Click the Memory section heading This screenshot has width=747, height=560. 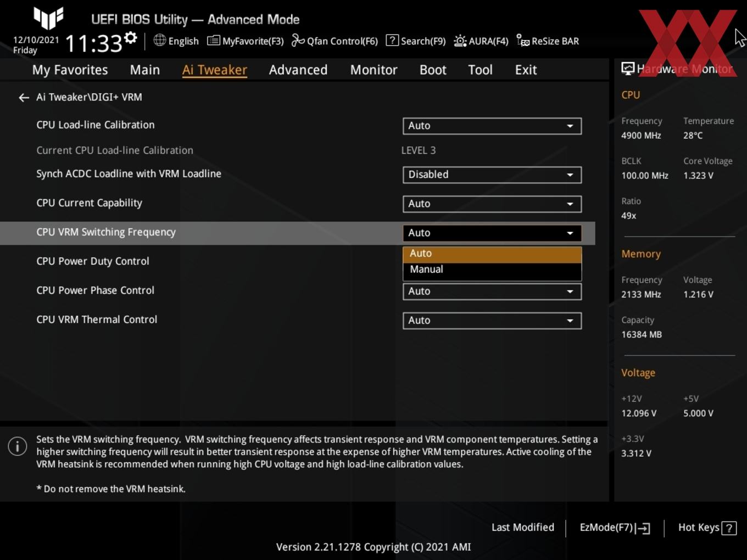[x=641, y=254]
